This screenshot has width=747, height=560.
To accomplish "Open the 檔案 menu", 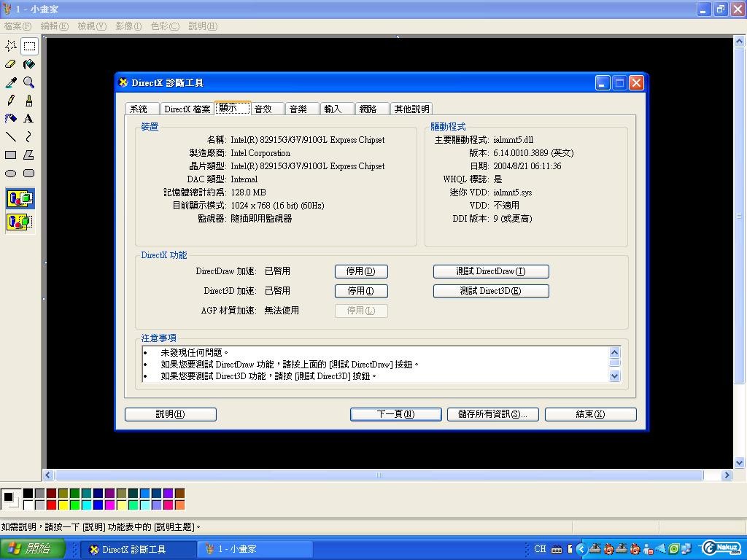I will pos(18,26).
